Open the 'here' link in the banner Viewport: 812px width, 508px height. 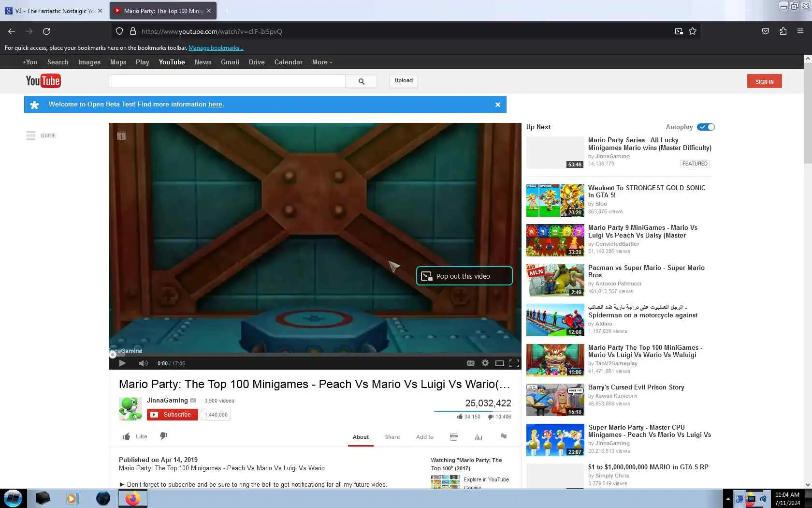[215, 105]
